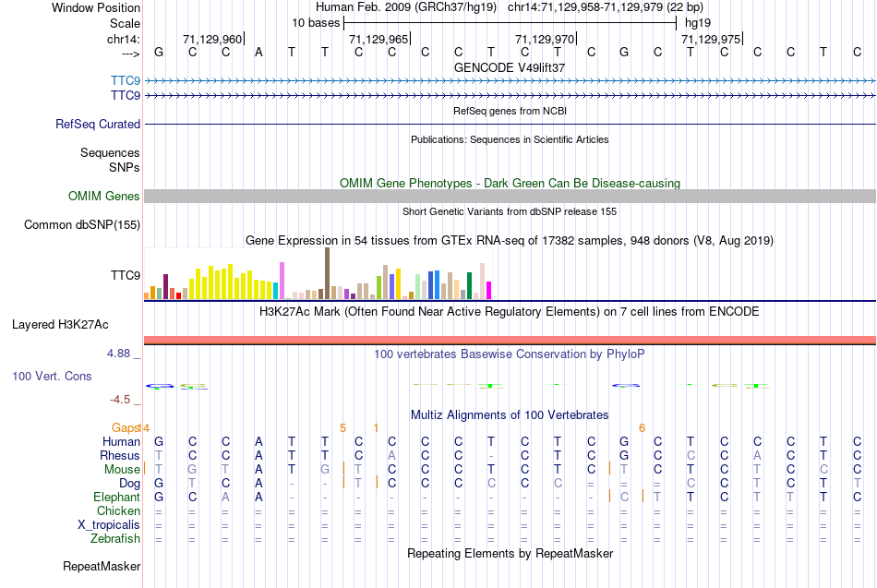Click the 71,129,965 coordinate label
The width and height of the screenshot is (877, 588).
pyautogui.click(x=378, y=39)
